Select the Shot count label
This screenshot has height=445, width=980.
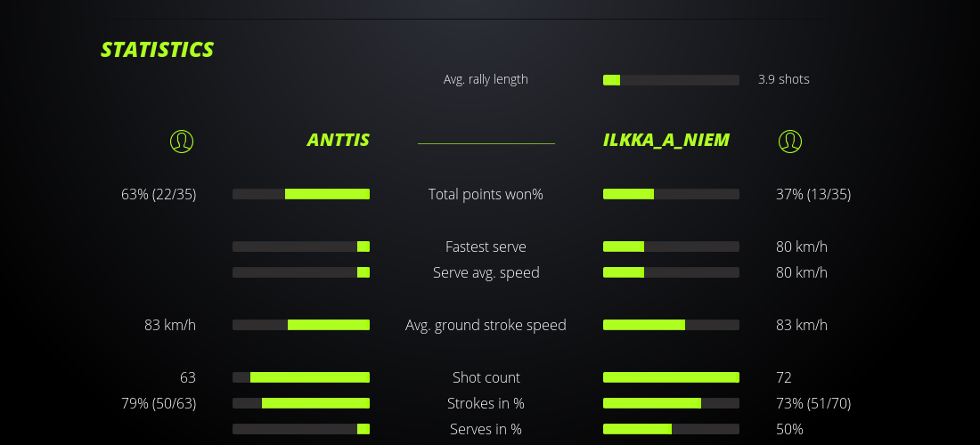(x=486, y=377)
